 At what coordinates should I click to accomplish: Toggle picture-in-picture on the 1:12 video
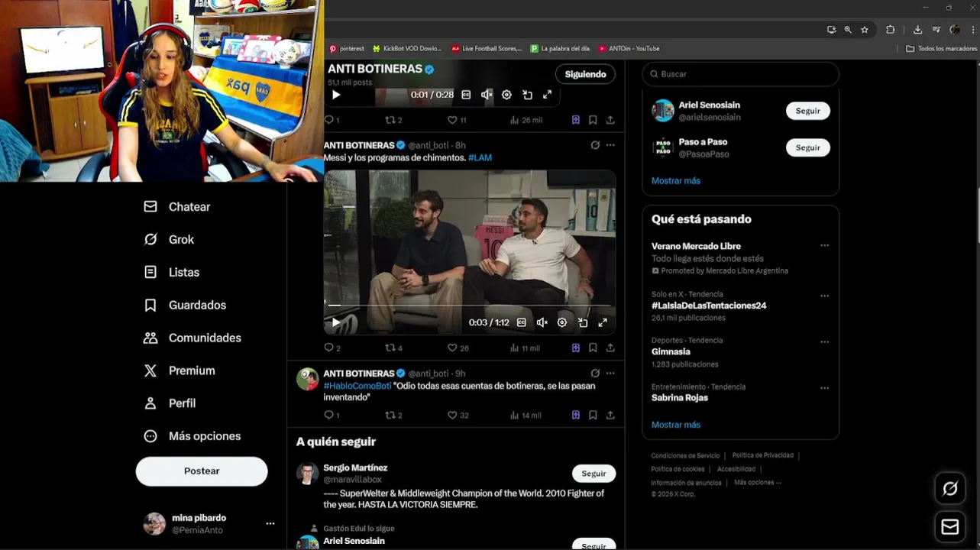(583, 322)
